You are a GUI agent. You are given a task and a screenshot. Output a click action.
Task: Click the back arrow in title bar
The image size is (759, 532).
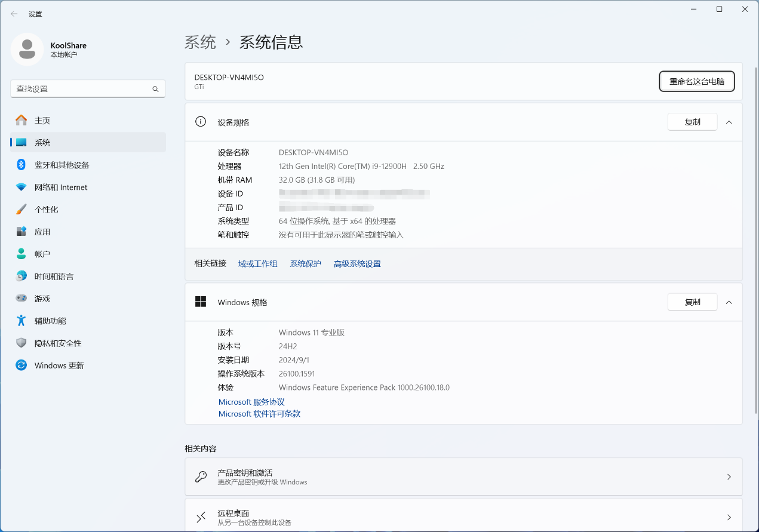[14, 14]
